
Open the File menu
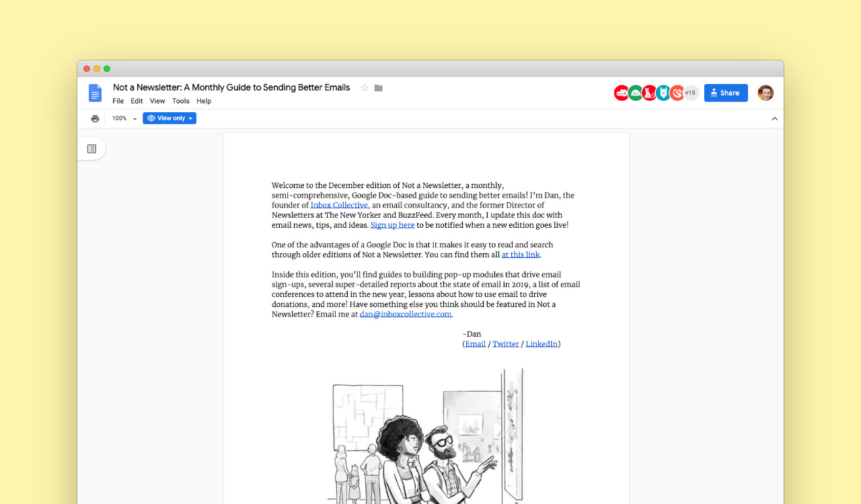(x=118, y=101)
